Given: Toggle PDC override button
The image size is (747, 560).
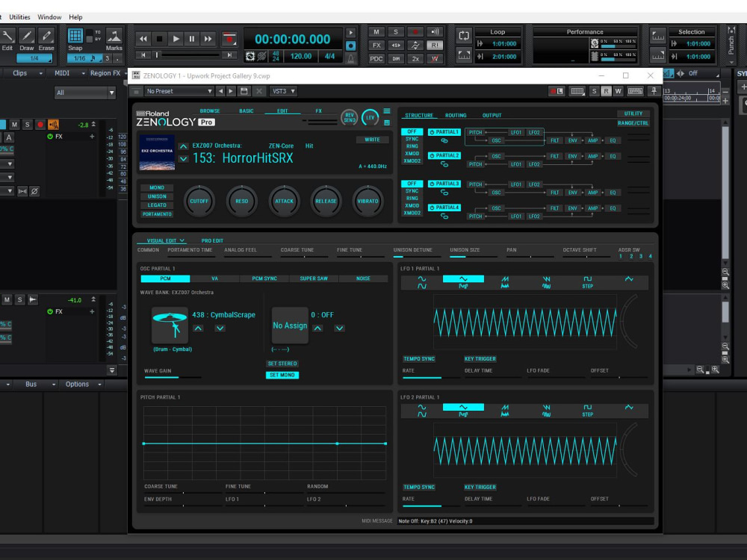Looking at the screenshot, I should [x=376, y=58].
